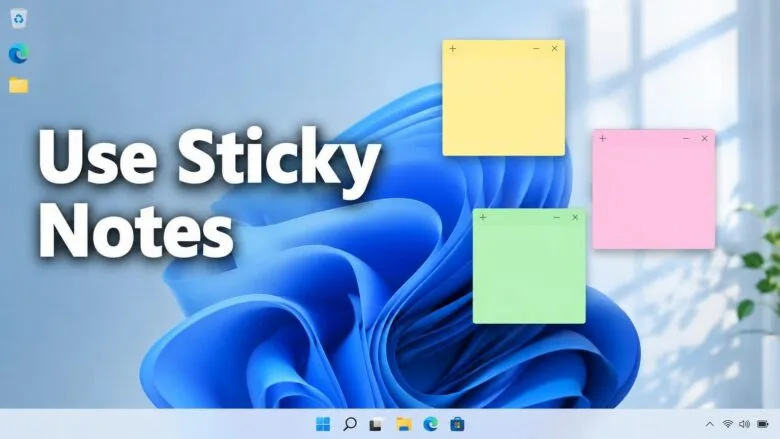Open the volume control in tray
This screenshot has height=439, width=780.
[745, 424]
